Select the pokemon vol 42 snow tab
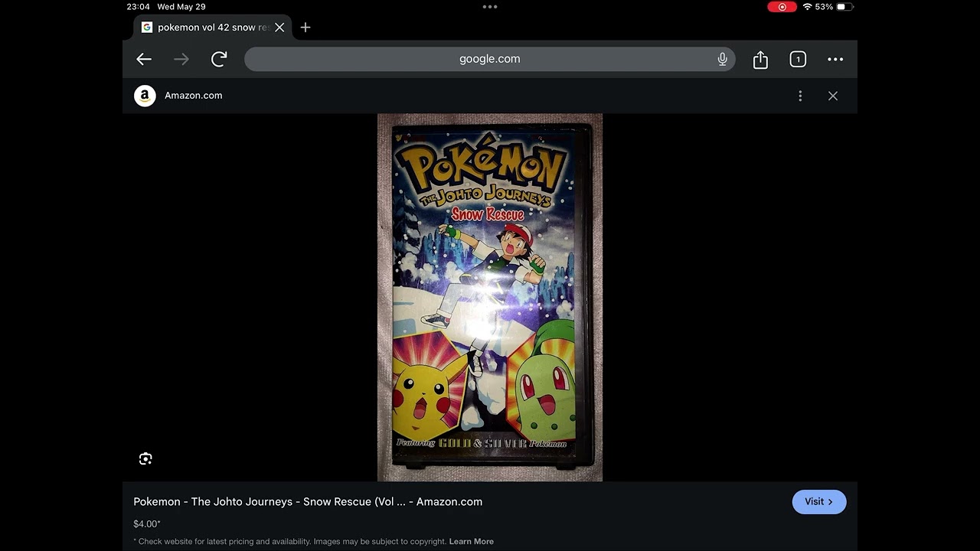This screenshot has width=980, height=551. pyautogui.click(x=213, y=28)
